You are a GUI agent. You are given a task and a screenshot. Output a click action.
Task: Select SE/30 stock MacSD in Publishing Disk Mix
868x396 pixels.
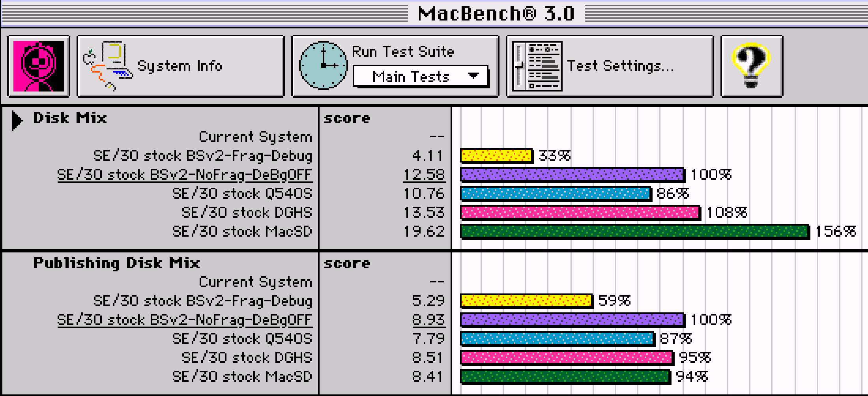[242, 377]
